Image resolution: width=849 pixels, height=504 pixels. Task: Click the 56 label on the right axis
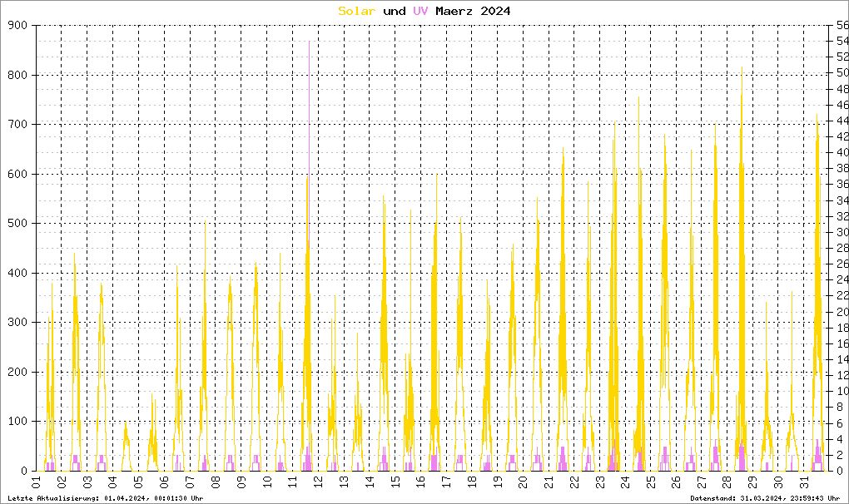[842, 26]
